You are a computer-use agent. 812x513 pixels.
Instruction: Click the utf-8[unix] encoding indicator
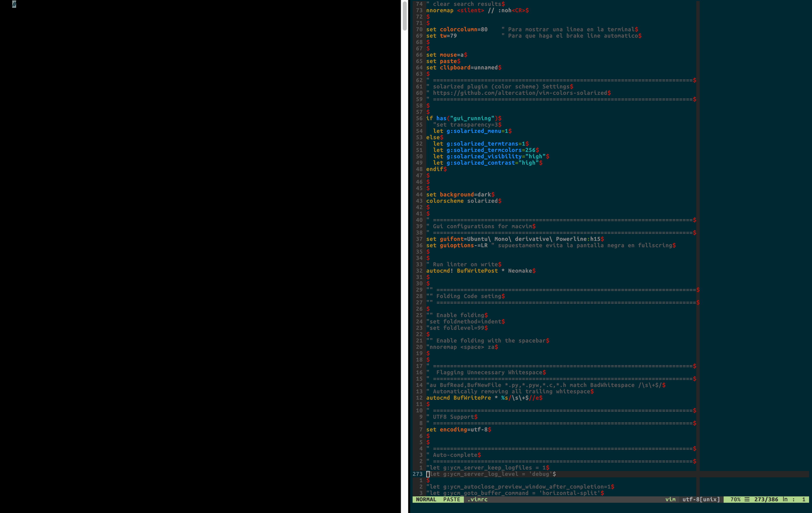point(701,500)
